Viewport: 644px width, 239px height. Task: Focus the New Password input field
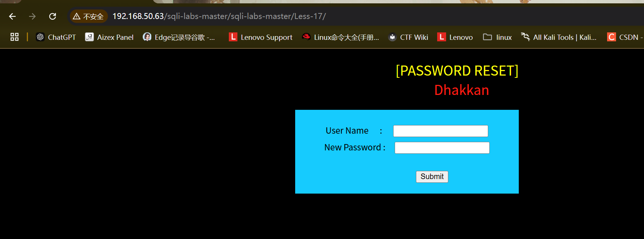point(442,148)
